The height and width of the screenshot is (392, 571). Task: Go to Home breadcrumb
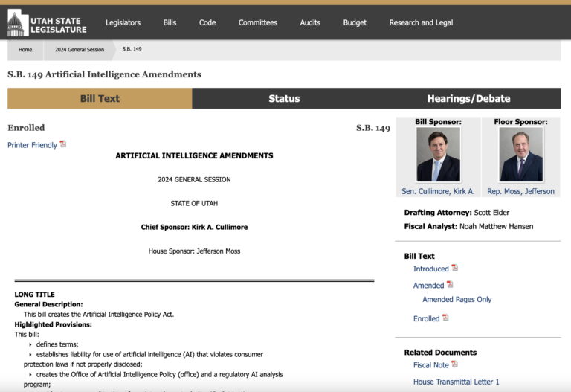coord(25,50)
